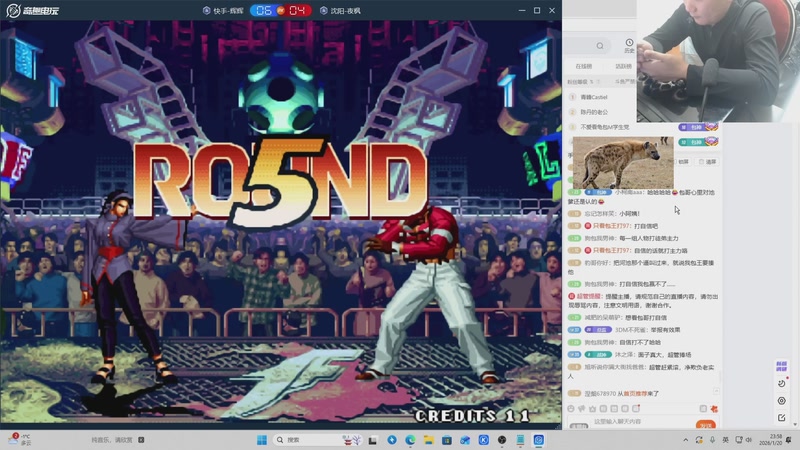This screenshot has height=450, width=800.
Task: Open File Explorer on the taskbar
Action: [x=429, y=440]
